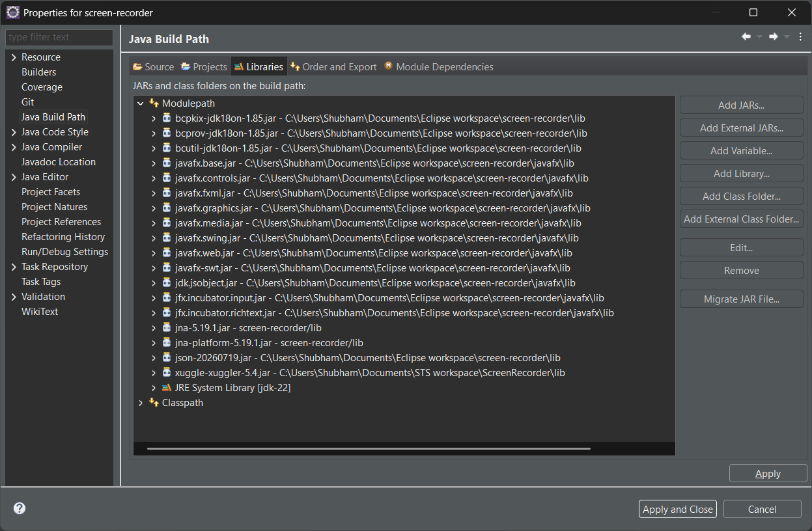The width and height of the screenshot is (812, 531).
Task: Open Project Facets page
Action: (51, 192)
